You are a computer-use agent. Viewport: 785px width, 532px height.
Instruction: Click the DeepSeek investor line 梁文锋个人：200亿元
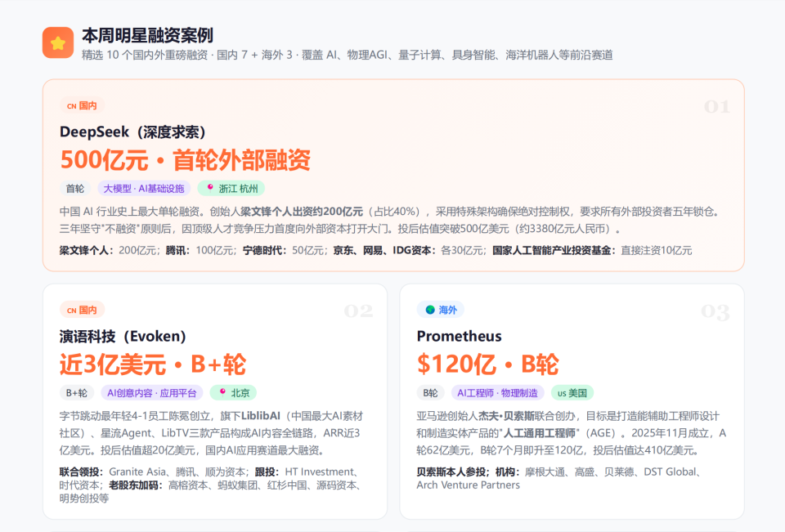pos(375,250)
